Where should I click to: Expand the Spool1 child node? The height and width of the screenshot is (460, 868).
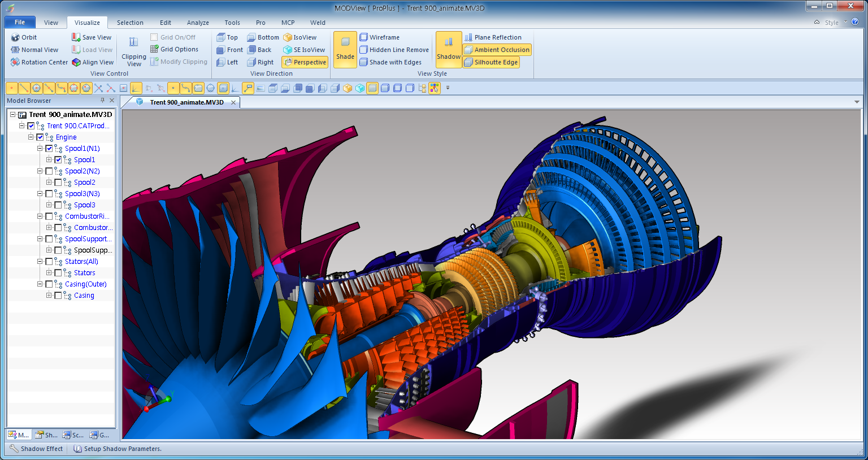[x=49, y=159]
